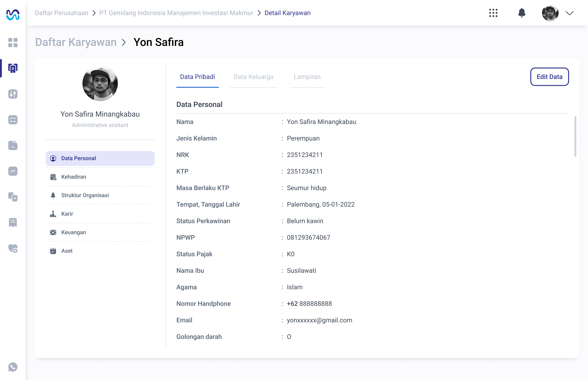The height and width of the screenshot is (380, 588).
Task: Switch to the Data Pribadi tab
Action: [x=197, y=77]
